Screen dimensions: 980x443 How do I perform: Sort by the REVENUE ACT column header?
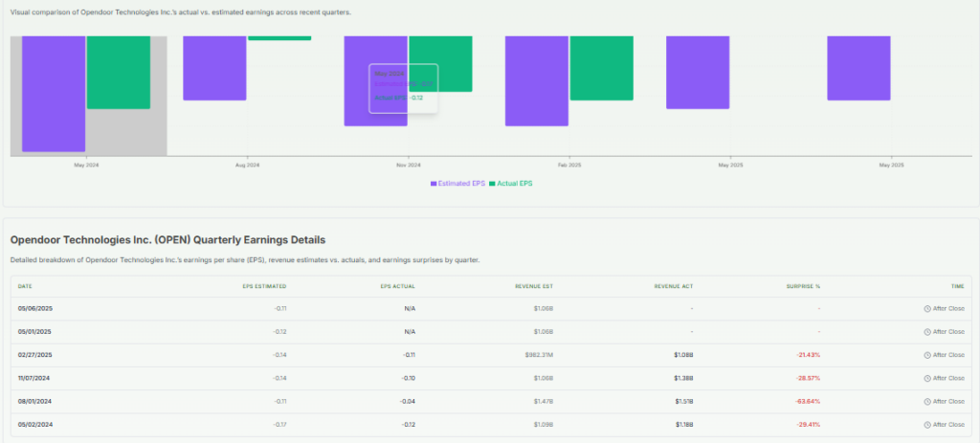674,286
